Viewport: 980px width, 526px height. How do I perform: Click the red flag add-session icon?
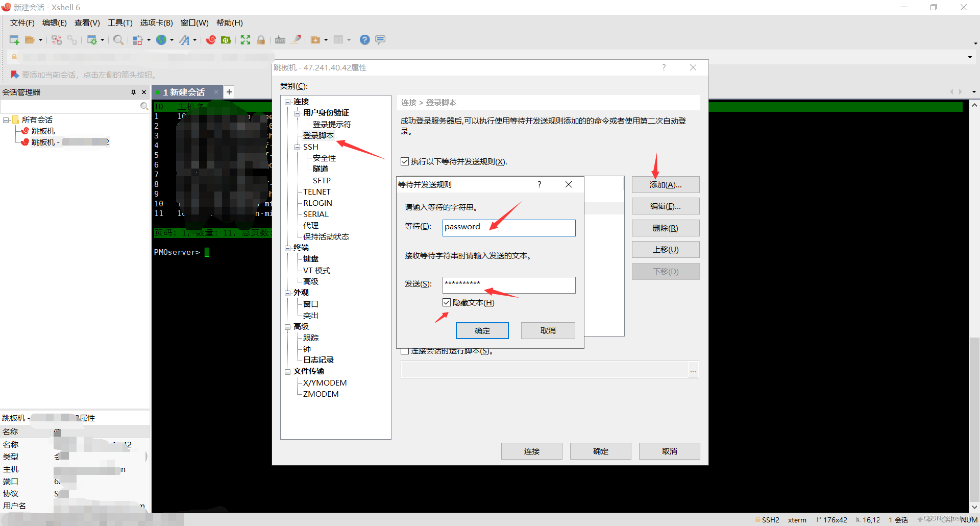(15, 75)
